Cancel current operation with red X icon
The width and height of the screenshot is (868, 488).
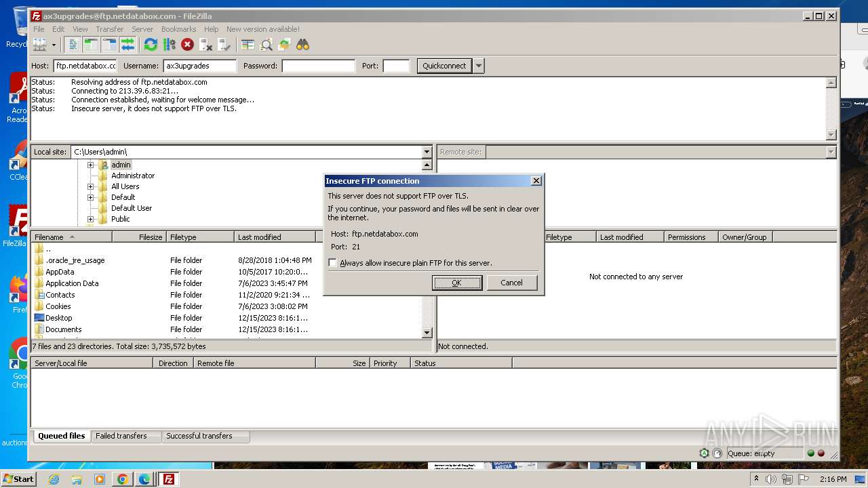[x=187, y=45]
